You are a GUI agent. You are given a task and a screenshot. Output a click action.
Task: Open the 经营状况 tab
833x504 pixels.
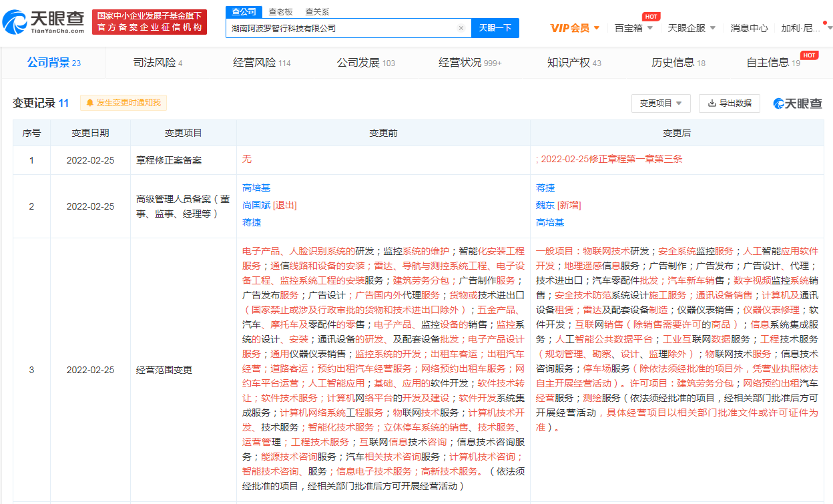[x=470, y=63]
